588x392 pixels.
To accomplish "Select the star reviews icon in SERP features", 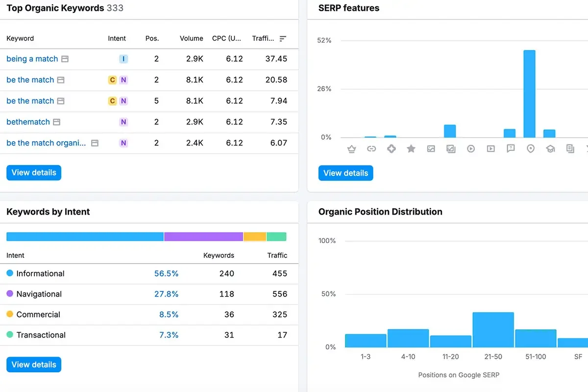I will tap(411, 149).
